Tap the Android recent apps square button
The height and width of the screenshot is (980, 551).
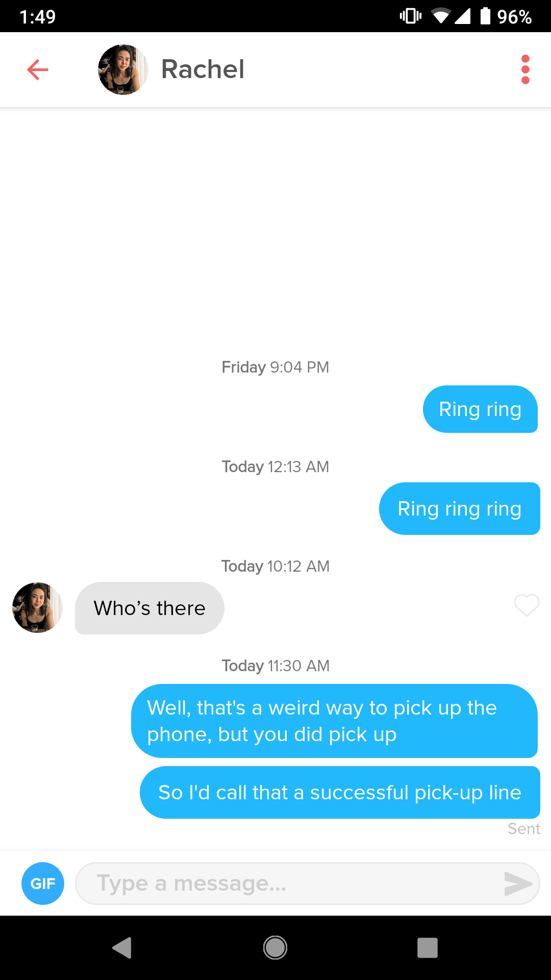428,948
